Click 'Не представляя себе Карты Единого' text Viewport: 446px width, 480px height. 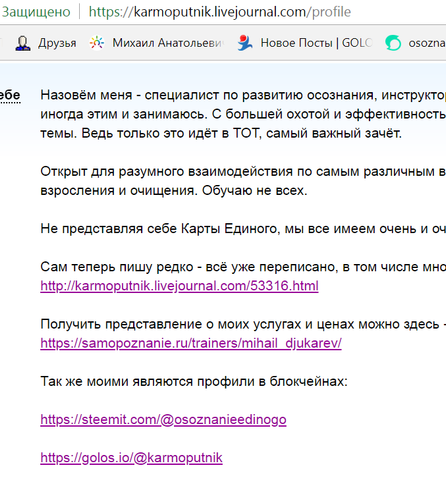point(243,229)
